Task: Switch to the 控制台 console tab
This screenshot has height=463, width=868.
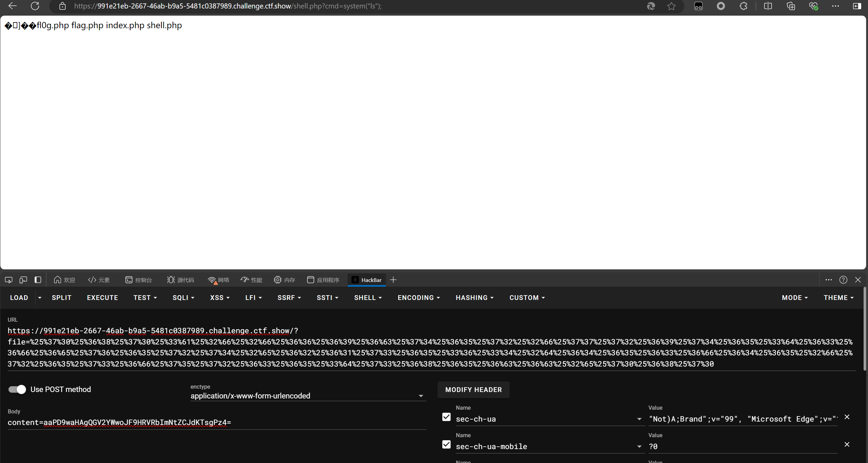Action: 139,280
